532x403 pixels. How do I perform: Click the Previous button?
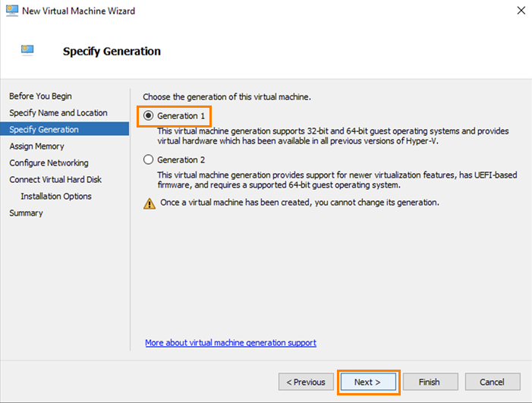(x=307, y=382)
